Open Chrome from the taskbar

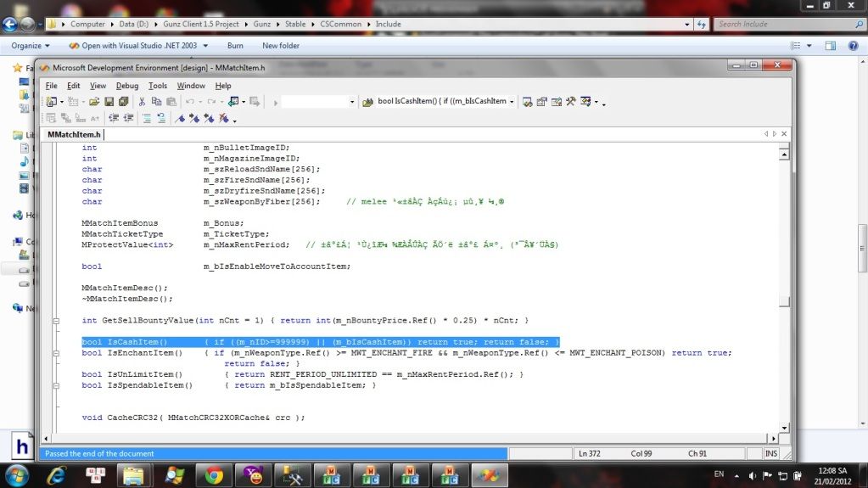(214, 474)
